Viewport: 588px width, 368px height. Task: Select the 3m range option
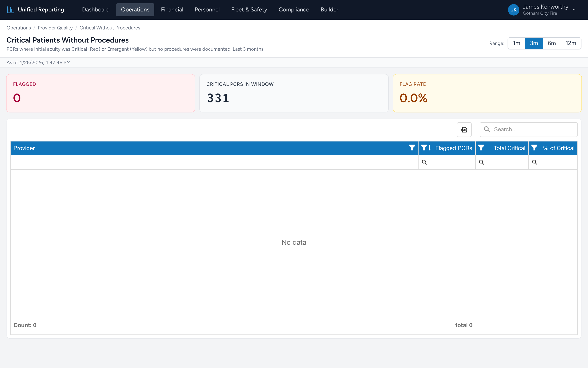tap(534, 43)
